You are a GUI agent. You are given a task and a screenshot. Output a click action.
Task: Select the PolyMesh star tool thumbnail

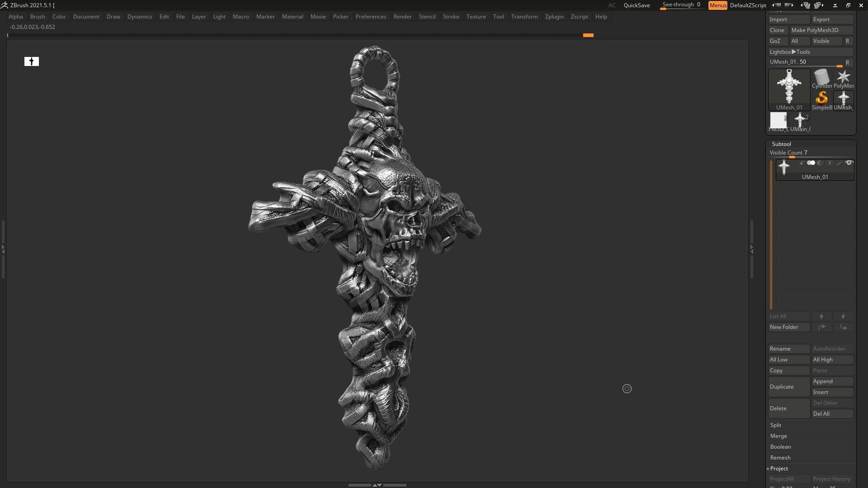[843, 79]
